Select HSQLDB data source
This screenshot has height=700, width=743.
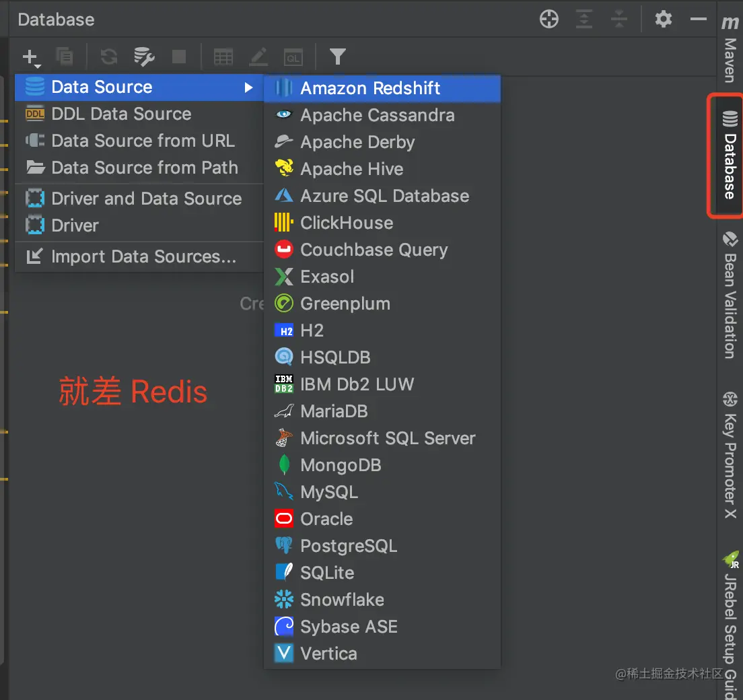[x=382, y=357]
